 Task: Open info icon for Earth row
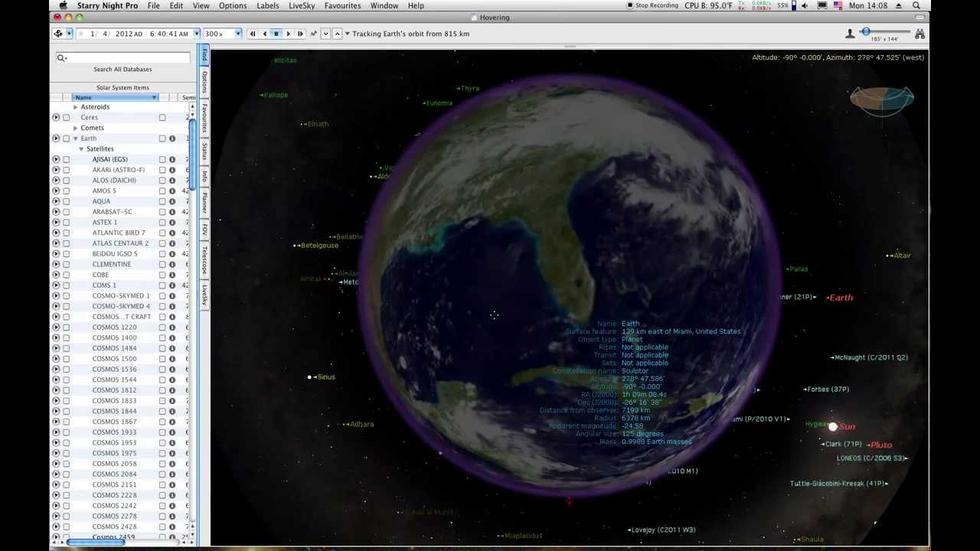(172, 139)
